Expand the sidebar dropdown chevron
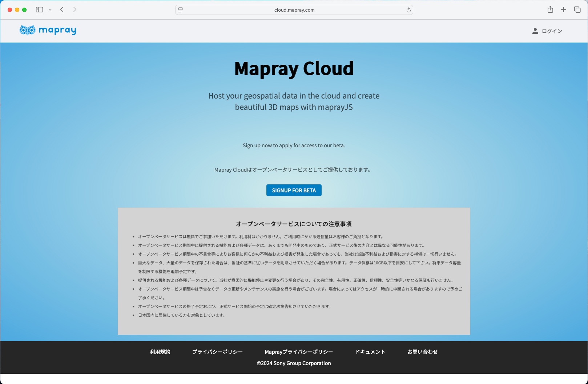 pos(50,10)
